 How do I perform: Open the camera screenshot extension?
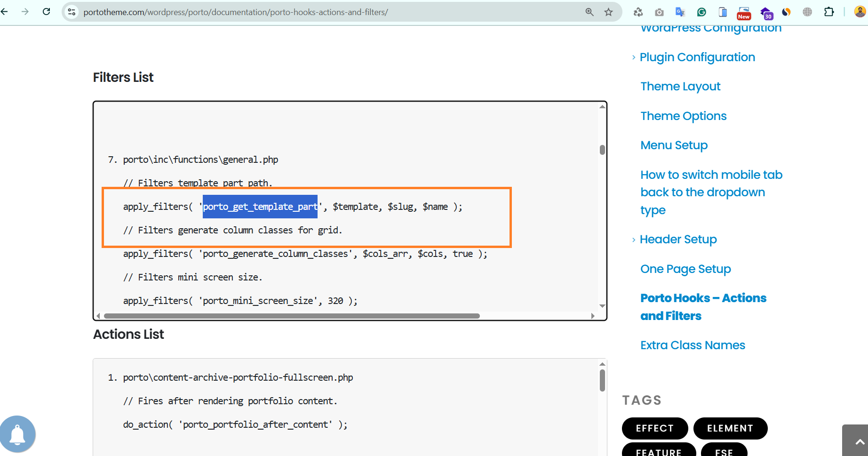(x=659, y=12)
